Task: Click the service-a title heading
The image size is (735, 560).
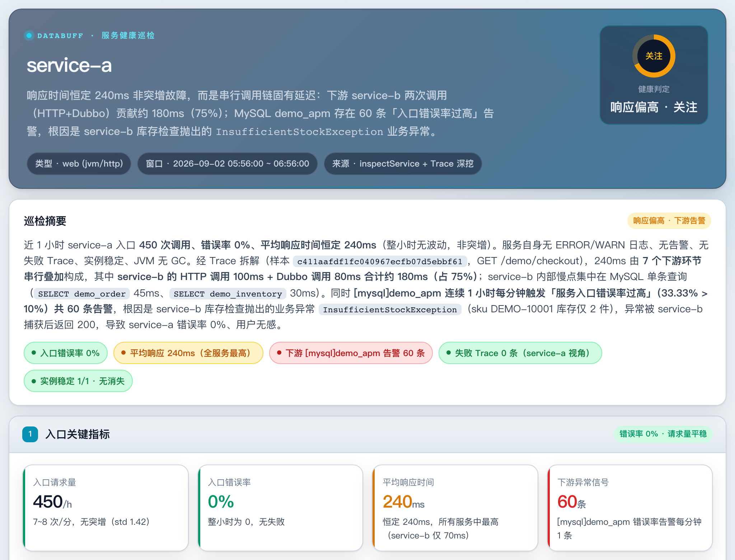Action: click(x=69, y=65)
